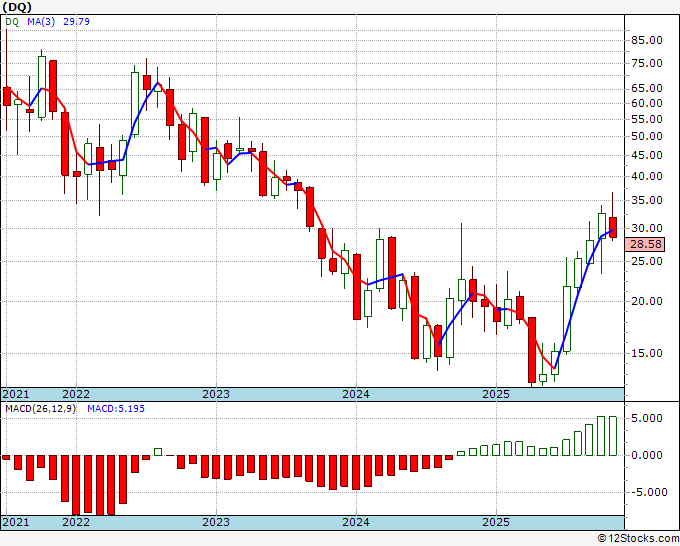Click the MACD:5.195 value label
The width and height of the screenshot is (680, 546).
(x=116, y=409)
